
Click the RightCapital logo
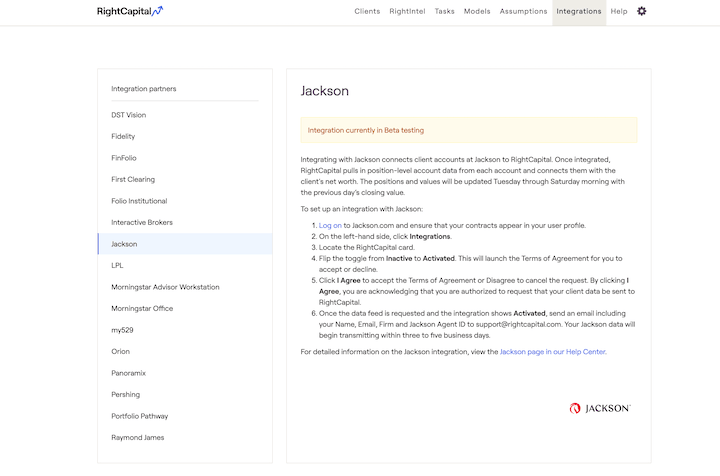130,11
